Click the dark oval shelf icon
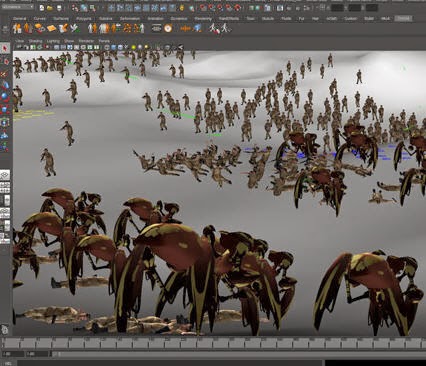Screen dimensions: 426x366 tap(156, 29)
